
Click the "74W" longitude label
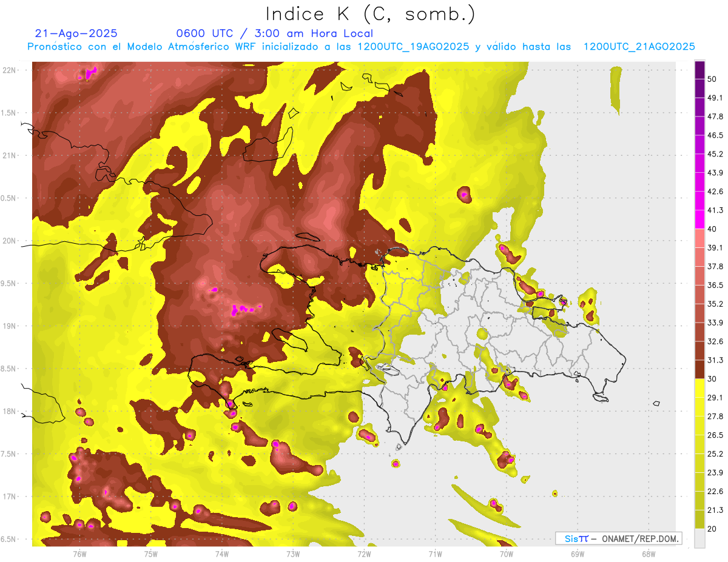click(221, 554)
